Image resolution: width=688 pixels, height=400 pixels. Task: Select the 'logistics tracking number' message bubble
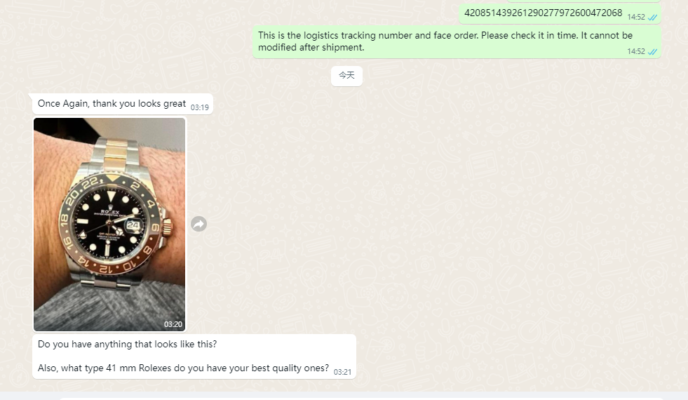coord(457,42)
